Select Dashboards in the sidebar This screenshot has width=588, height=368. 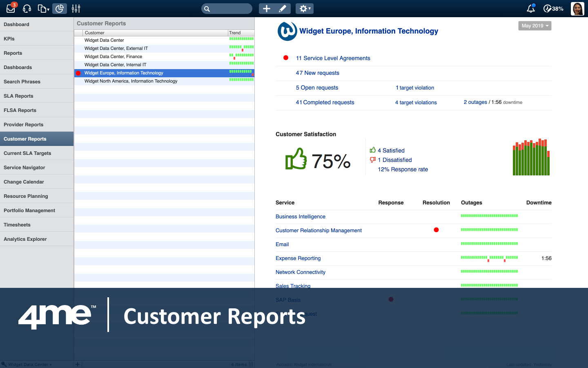coord(37,67)
